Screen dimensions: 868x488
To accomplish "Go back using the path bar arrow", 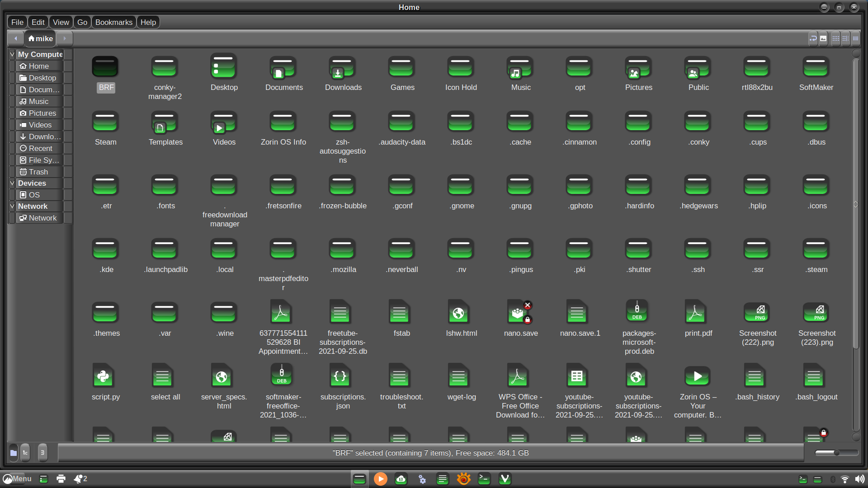I will point(16,38).
